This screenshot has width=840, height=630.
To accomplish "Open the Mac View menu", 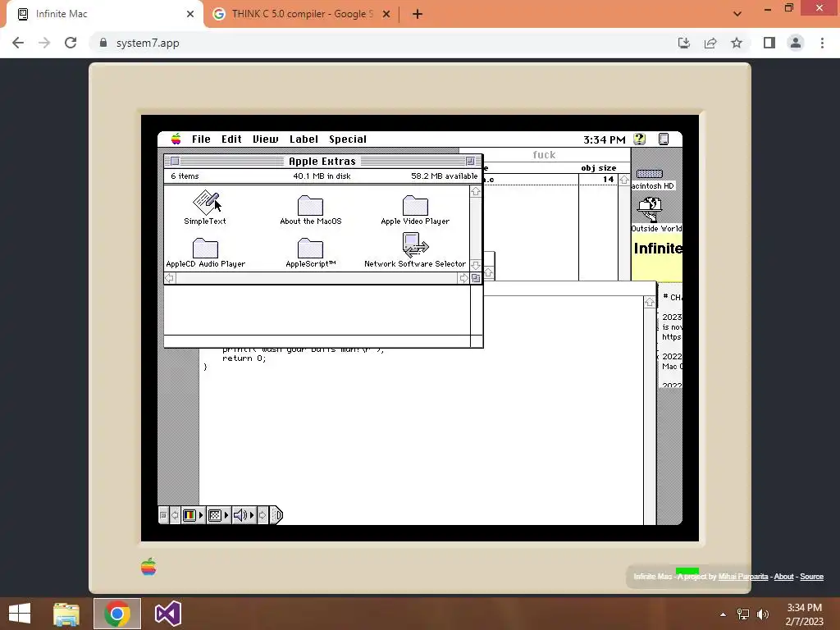I will click(266, 139).
